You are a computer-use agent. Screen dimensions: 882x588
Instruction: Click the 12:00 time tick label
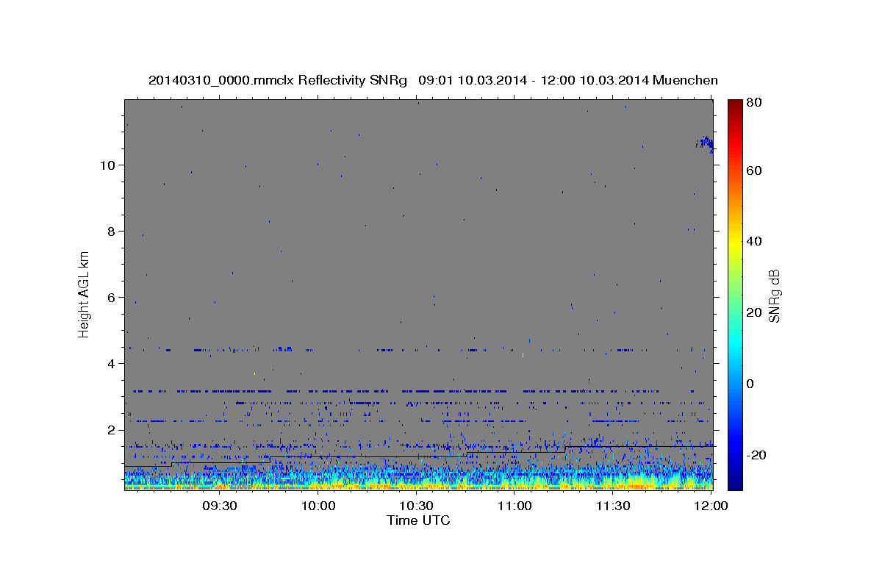711,506
